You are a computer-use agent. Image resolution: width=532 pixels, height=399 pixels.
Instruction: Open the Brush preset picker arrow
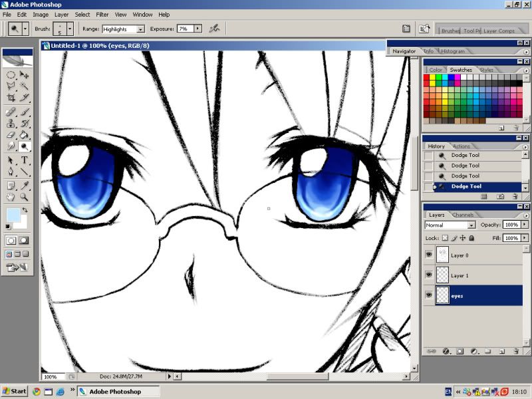[x=70, y=29]
